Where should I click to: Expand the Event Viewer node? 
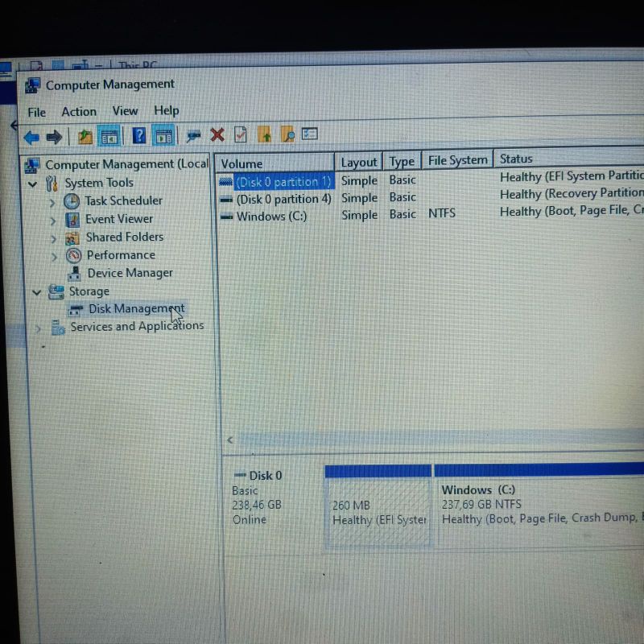pos(53,221)
